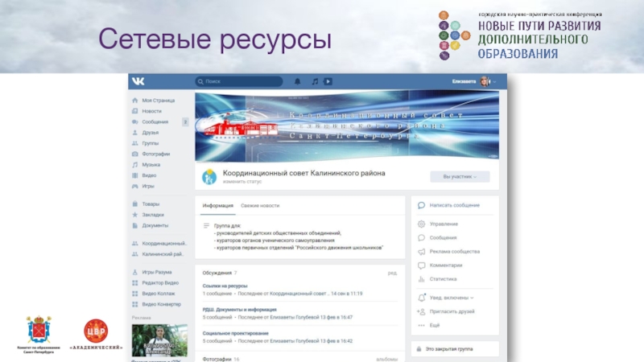Open discussion Социальное проектирование

(x=235, y=334)
